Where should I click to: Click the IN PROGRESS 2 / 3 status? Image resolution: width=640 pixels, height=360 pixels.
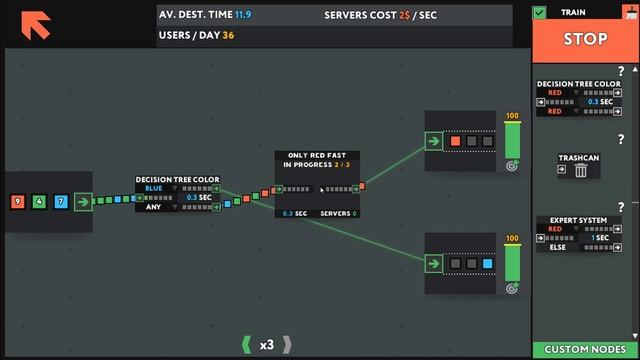point(316,165)
